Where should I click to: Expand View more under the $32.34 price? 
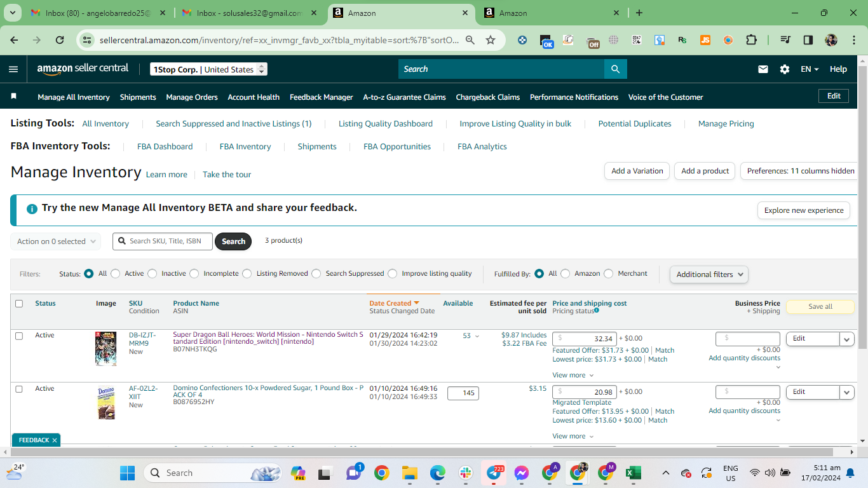(573, 376)
